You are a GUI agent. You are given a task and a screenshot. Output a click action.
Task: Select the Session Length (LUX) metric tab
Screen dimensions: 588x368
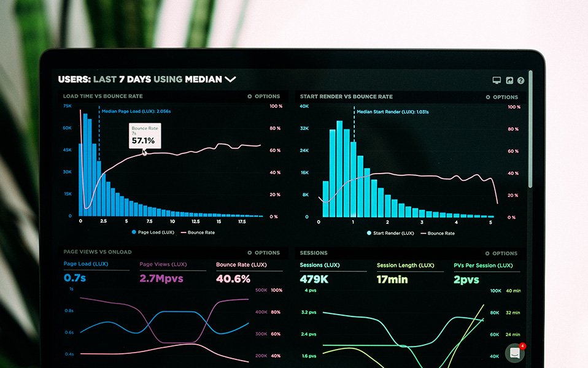tap(405, 266)
